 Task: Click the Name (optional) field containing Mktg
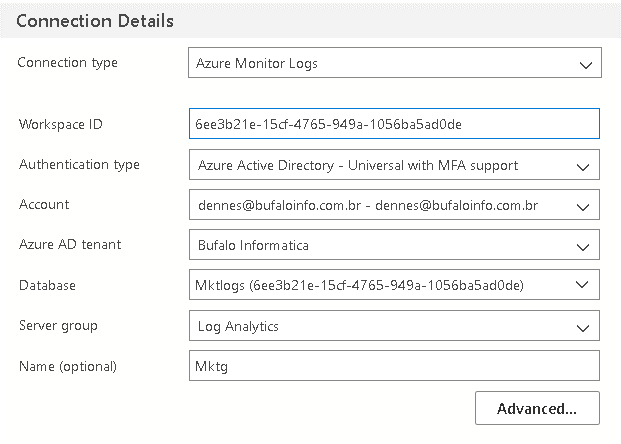pyautogui.click(x=394, y=366)
